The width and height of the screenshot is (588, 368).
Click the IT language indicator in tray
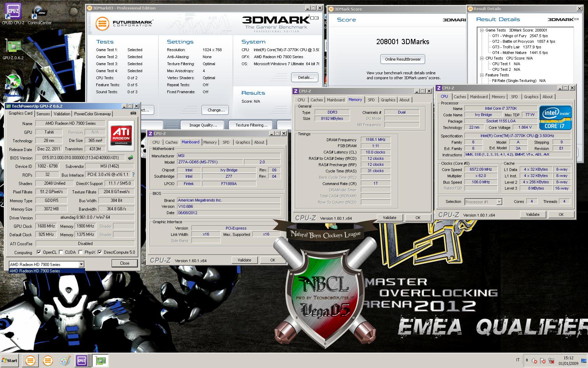click(518, 360)
